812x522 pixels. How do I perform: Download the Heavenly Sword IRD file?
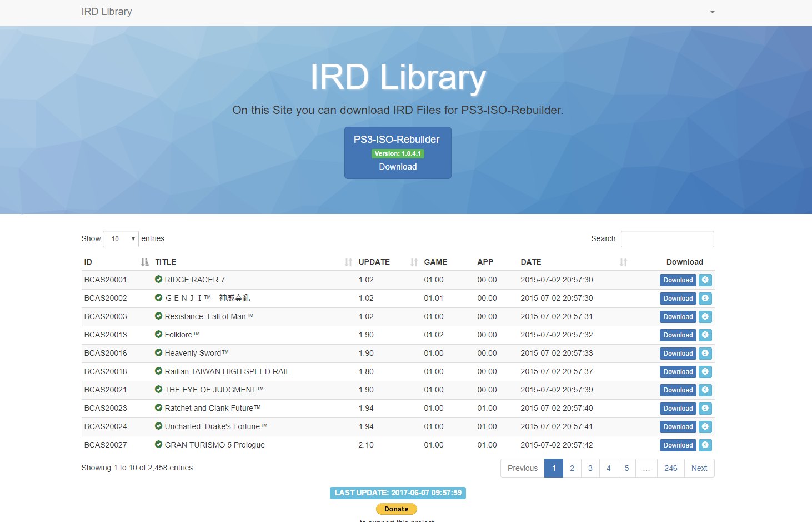(x=678, y=354)
